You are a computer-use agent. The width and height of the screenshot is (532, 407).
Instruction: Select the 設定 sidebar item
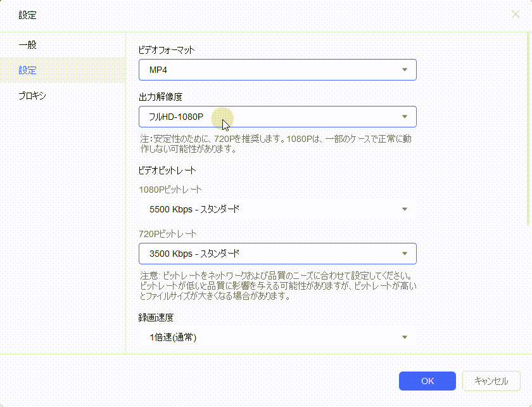tap(28, 70)
